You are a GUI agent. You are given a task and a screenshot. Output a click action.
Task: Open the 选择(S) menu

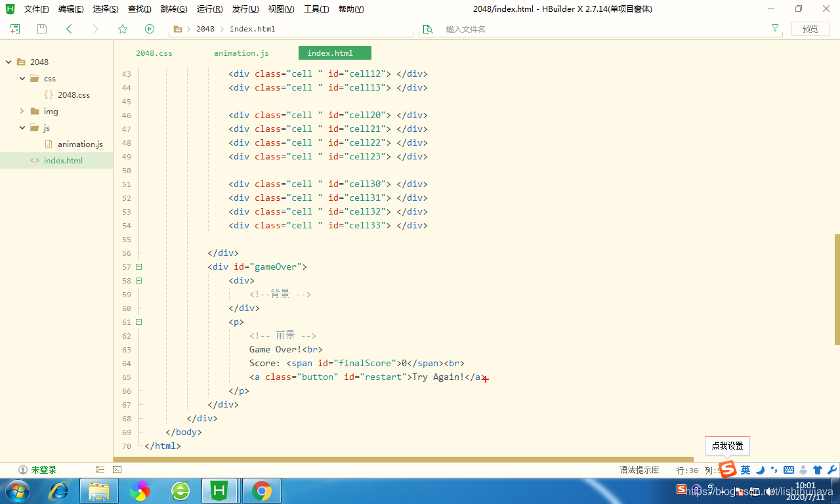[106, 9]
